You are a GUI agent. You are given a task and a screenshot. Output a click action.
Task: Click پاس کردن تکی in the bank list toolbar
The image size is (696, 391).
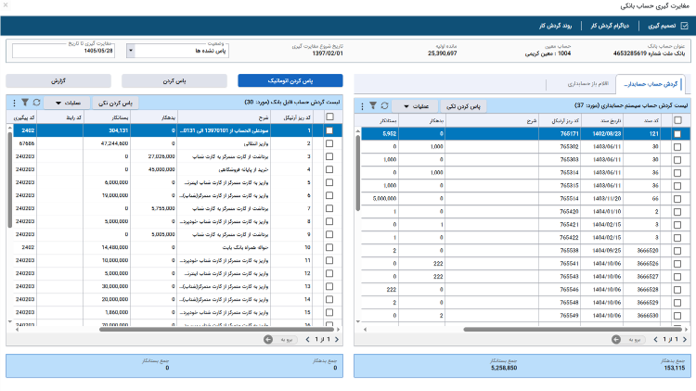tap(115, 103)
